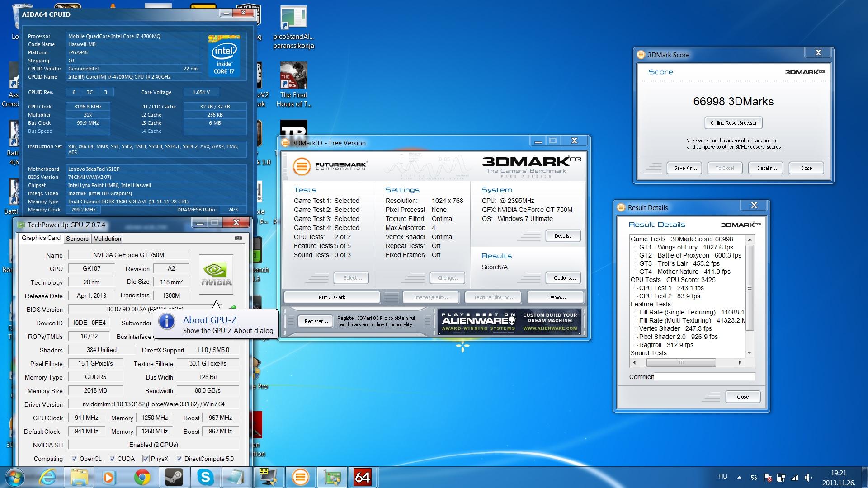This screenshot has width=868, height=488.
Task: Open Options... in 3DMark03 Results
Action: [564, 278]
